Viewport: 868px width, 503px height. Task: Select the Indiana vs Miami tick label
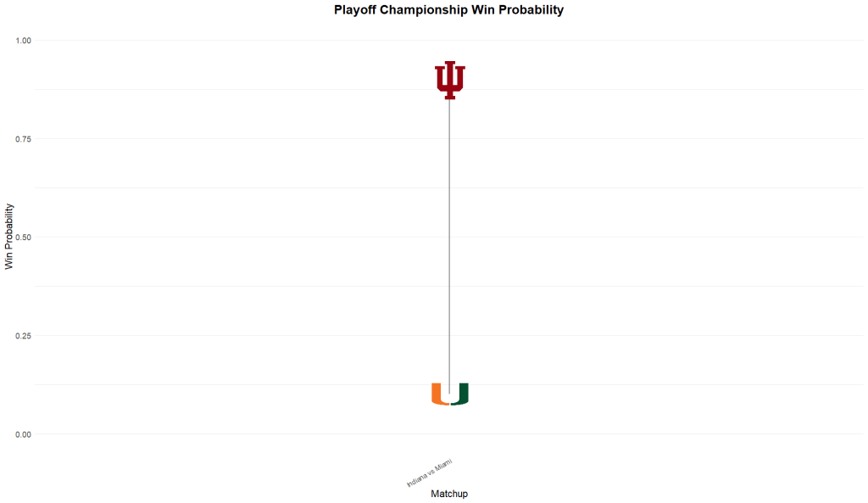click(430, 472)
